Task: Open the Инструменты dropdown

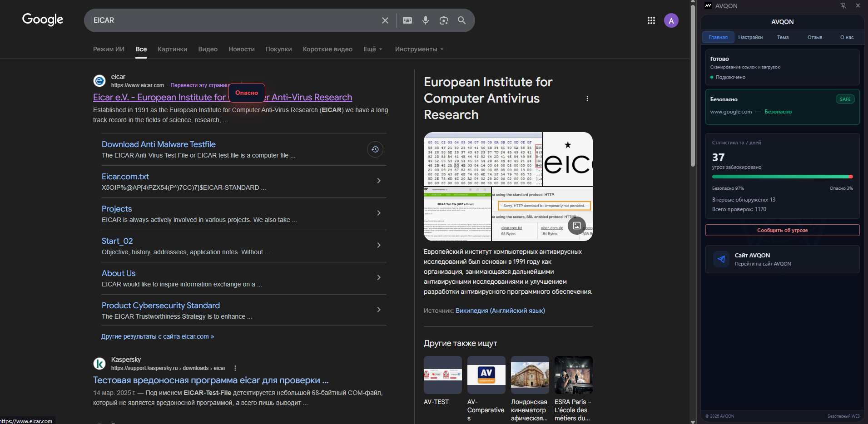Action: point(419,49)
